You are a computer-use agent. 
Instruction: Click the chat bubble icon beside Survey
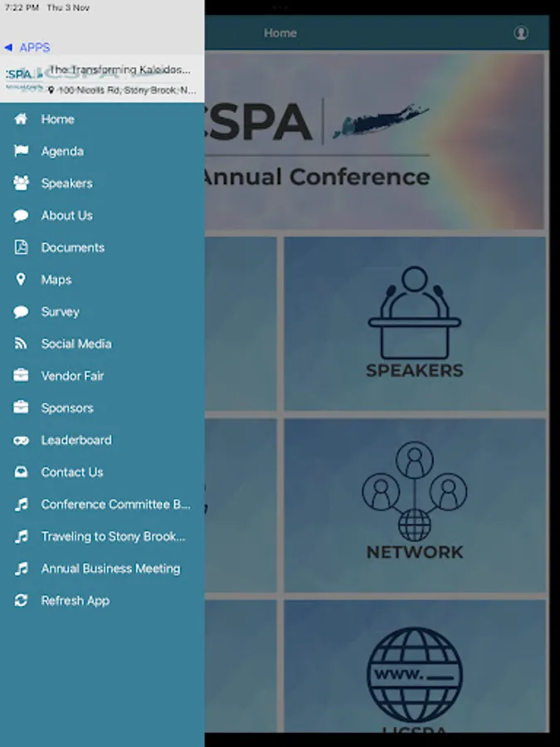point(21,311)
